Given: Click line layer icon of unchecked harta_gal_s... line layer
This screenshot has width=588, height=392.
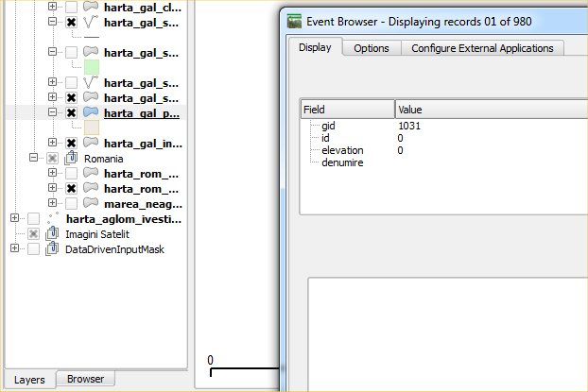Looking at the screenshot, I should click(91, 82).
